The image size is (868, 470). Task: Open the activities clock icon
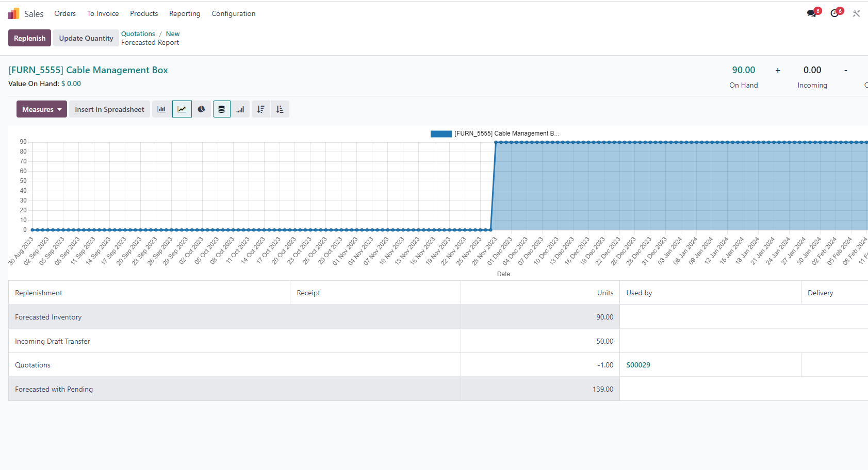[x=834, y=13]
